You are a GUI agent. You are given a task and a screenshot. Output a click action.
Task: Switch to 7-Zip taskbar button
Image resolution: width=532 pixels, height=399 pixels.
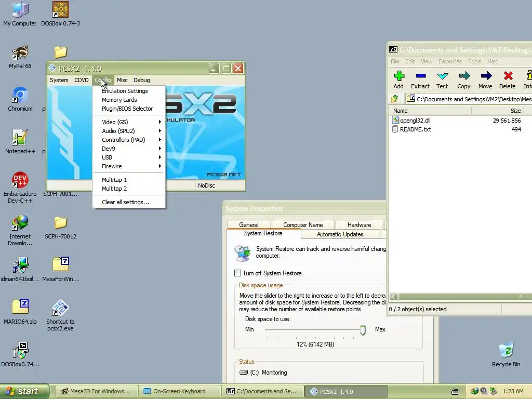[262, 391]
